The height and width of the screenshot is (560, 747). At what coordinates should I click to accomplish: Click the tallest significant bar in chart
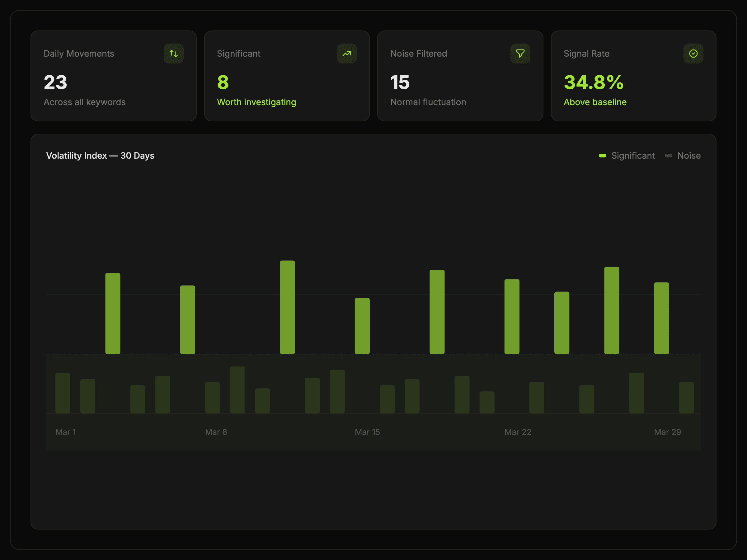(x=287, y=307)
